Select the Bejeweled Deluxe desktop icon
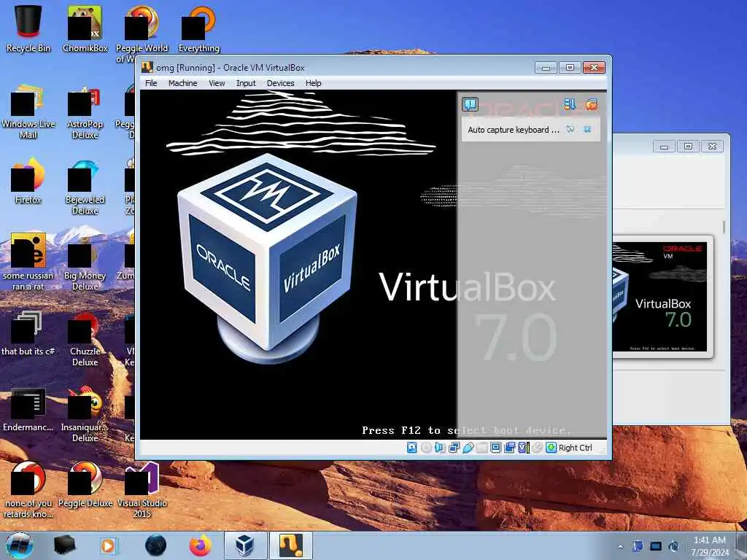This screenshot has height=560, width=747. 85,187
